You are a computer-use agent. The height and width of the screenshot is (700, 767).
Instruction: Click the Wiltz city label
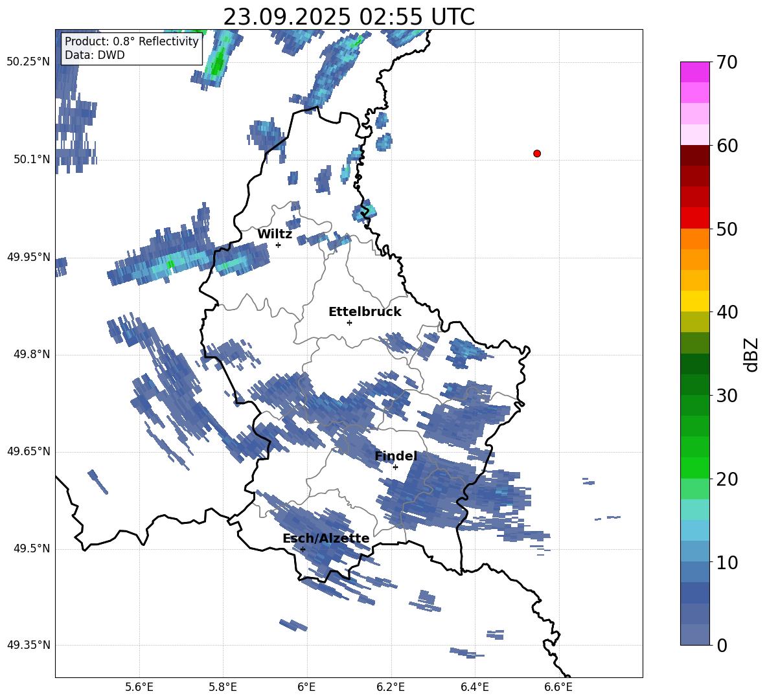click(275, 234)
